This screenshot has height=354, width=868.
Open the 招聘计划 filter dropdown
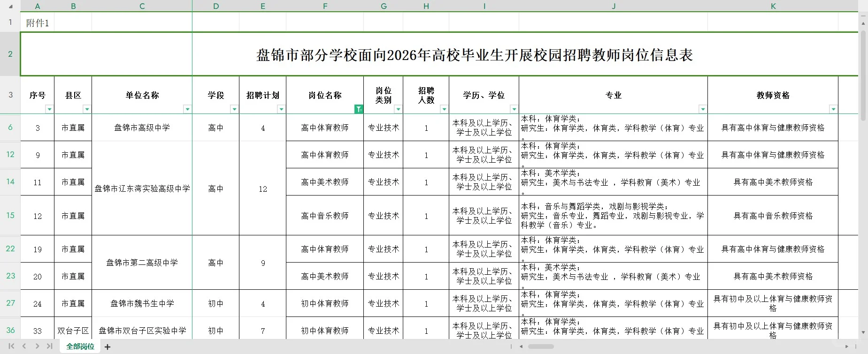[x=281, y=109]
